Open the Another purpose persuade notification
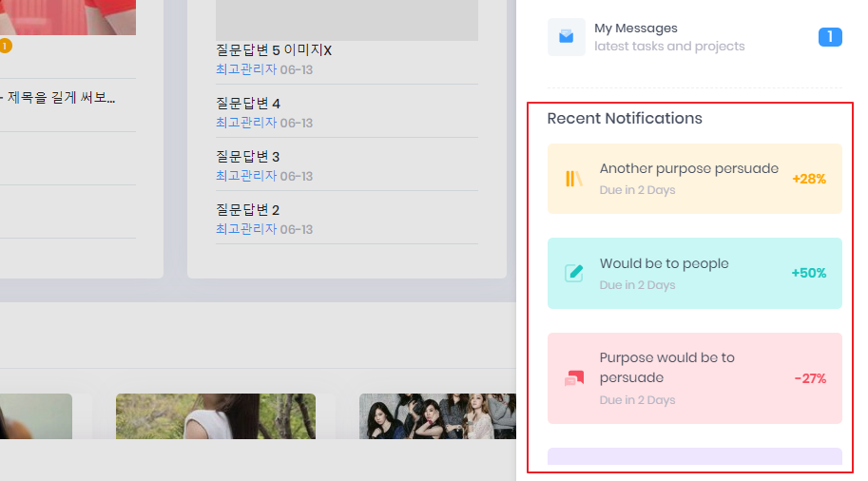The image size is (868, 481). click(695, 179)
